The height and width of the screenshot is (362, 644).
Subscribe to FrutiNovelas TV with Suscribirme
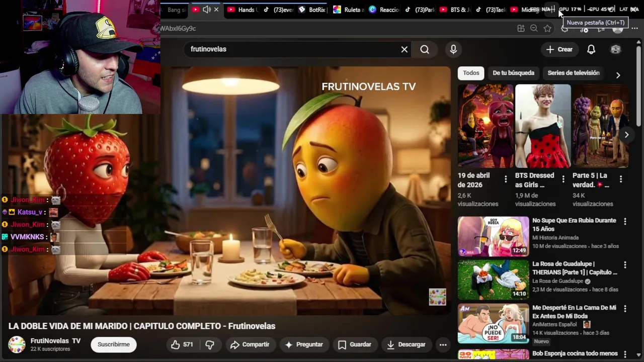tap(114, 344)
